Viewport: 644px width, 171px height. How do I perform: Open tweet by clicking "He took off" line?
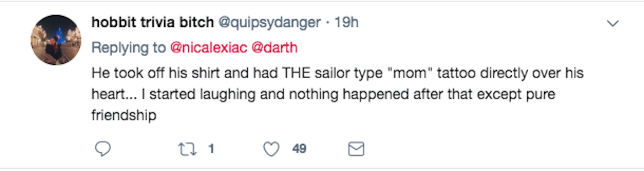337,73
